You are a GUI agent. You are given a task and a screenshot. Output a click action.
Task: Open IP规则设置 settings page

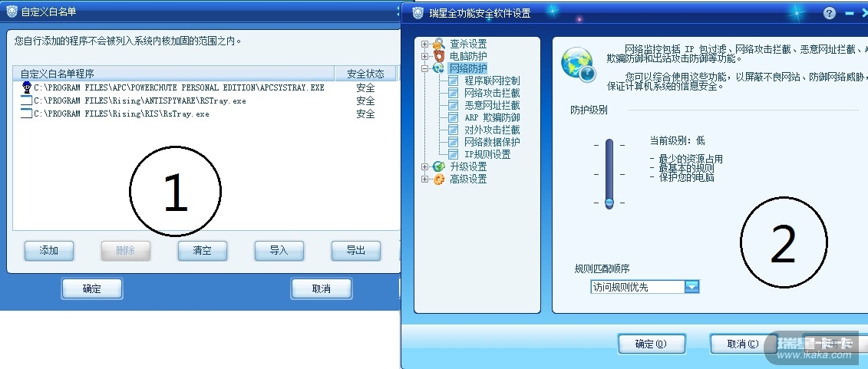click(x=487, y=154)
